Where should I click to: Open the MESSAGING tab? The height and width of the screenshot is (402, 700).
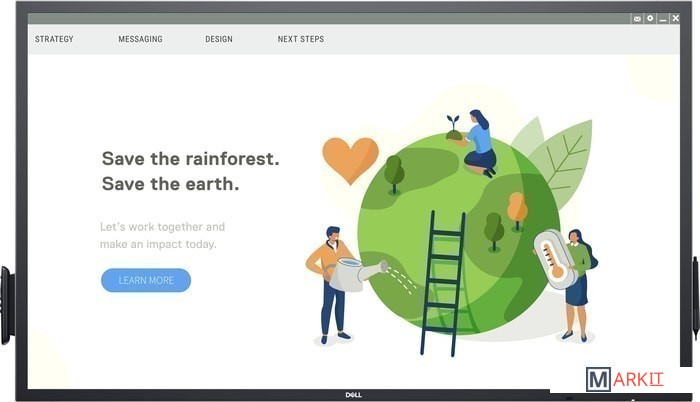tap(140, 39)
